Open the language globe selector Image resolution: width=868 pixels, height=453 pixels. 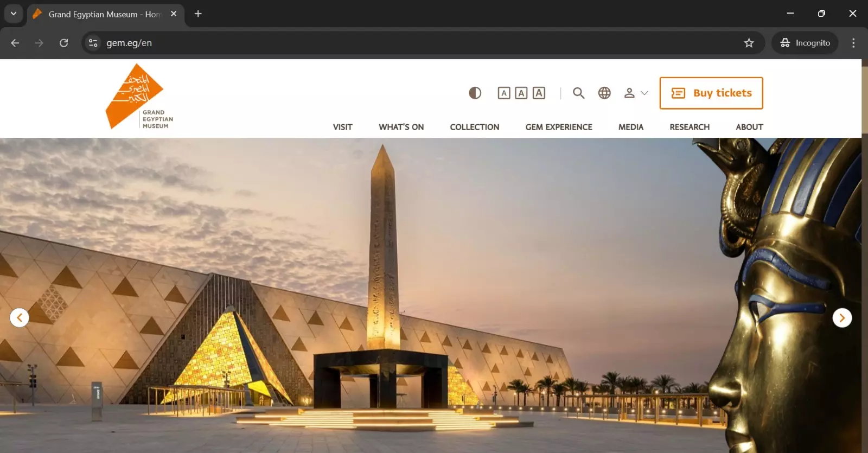[604, 93]
